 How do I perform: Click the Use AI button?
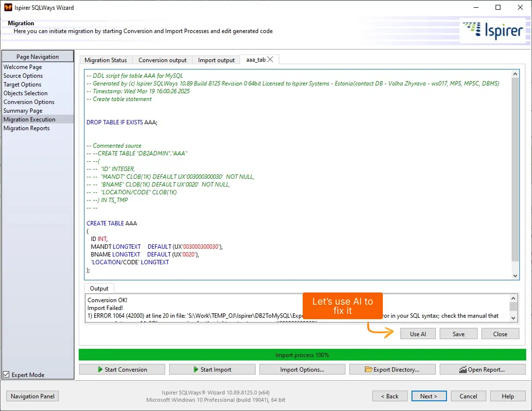tap(418, 334)
